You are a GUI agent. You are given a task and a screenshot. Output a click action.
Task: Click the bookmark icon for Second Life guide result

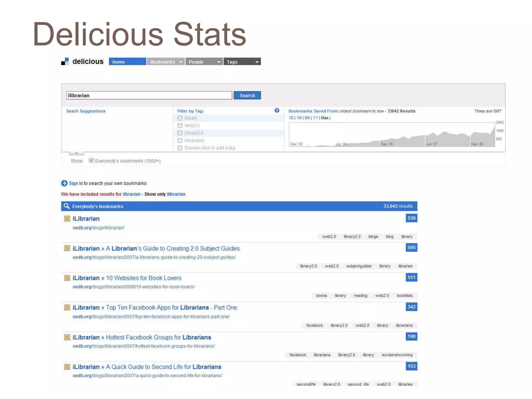point(67,367)
